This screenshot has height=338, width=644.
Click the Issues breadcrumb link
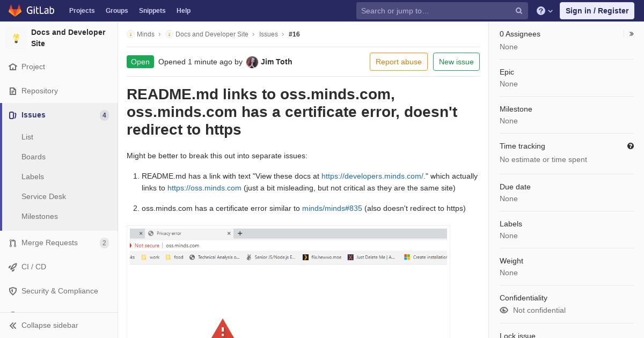tap(268, 34)
